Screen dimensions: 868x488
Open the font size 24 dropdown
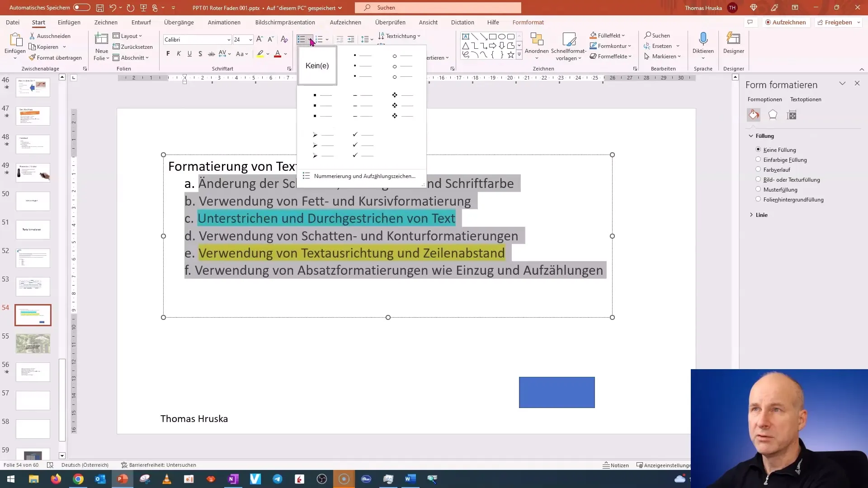(250, 40)
